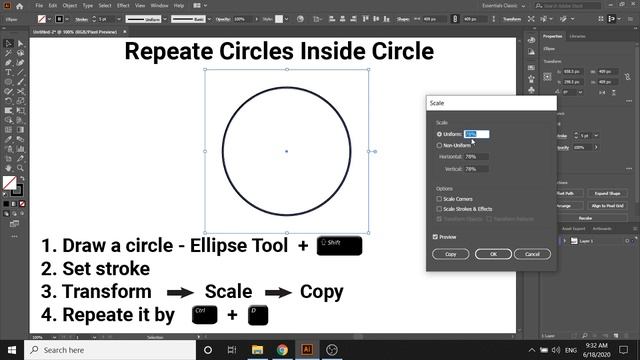640x360 pixels.
Task: Click the Uniform scale percentage field
Action: (476, 134)
